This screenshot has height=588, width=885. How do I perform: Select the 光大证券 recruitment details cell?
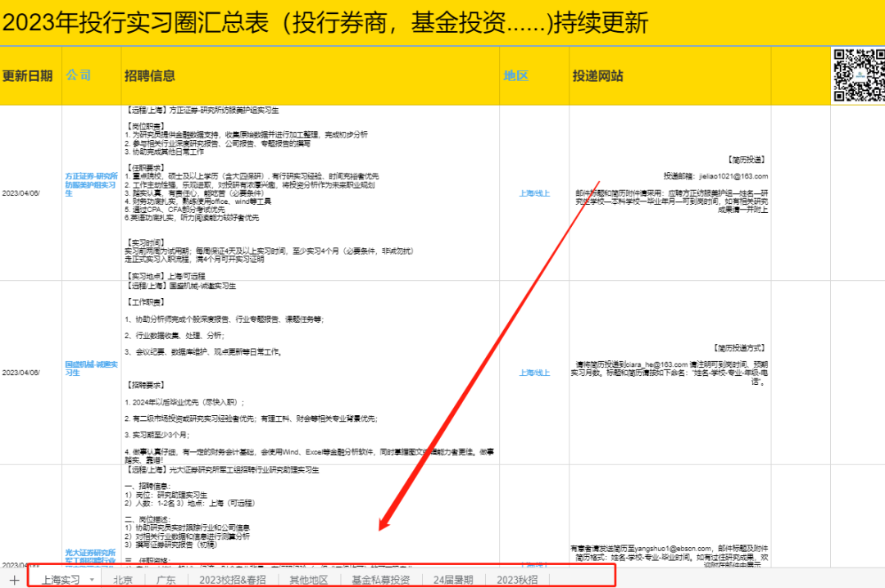(x=311, y=516)
